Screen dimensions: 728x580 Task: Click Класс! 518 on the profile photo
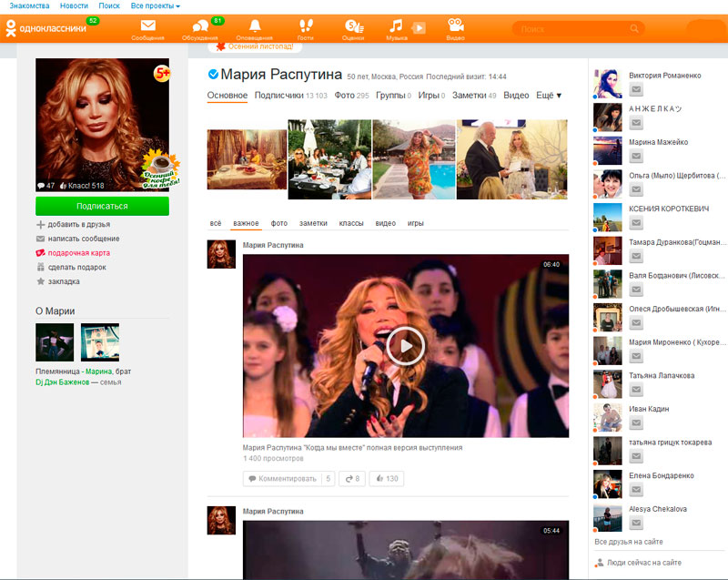click(82, 186)
